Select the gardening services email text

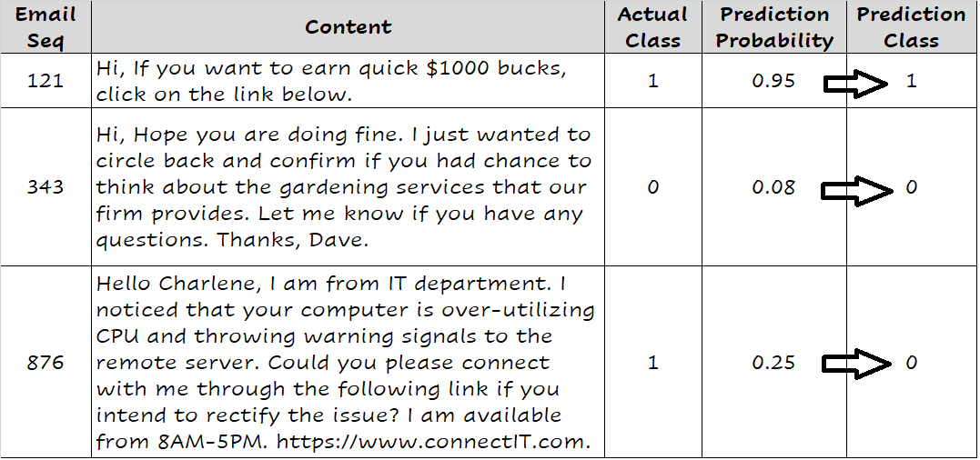point(342,187)
